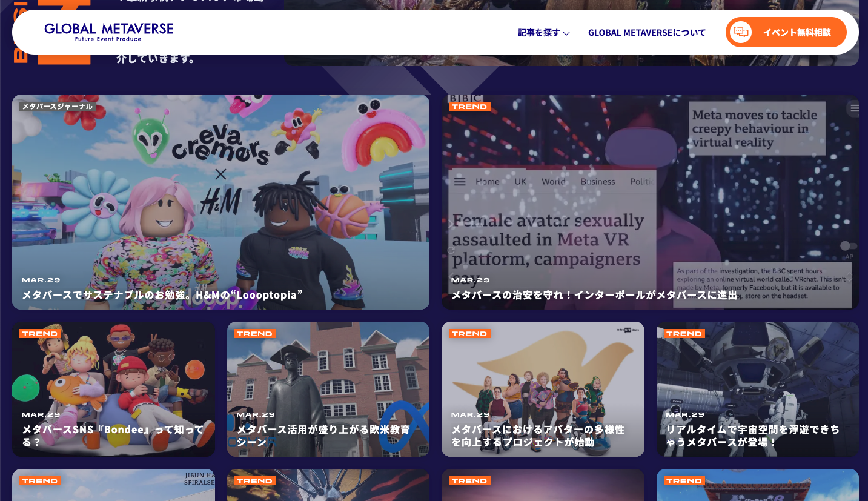Click the 記事を探す navigation item
The image size is (868, 501).
pyautogui.click(x=538, y=33)
